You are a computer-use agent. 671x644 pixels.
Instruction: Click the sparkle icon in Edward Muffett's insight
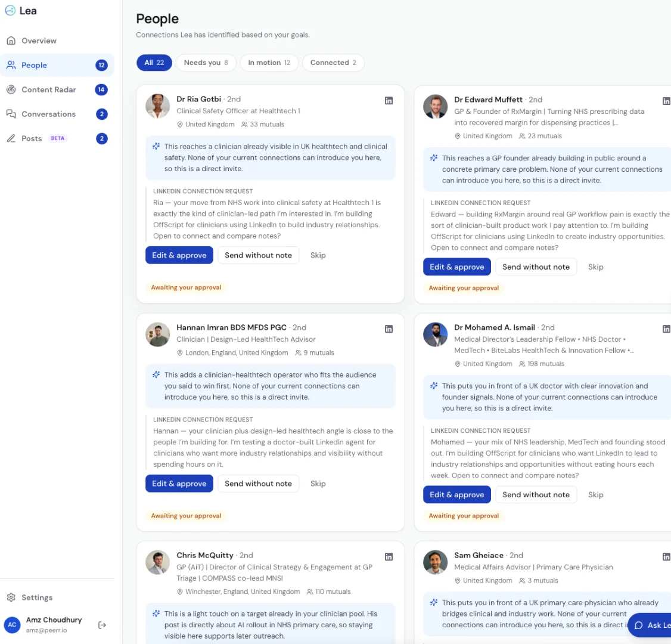[434, 158]
